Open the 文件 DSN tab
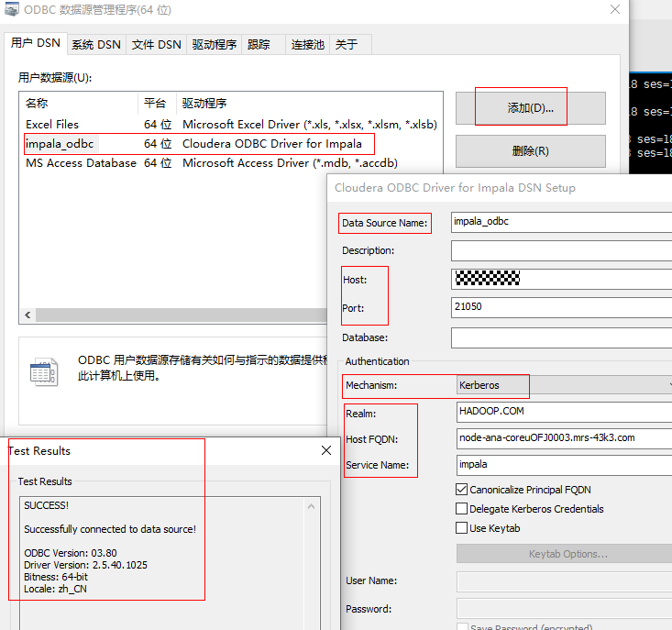Image resolution: width=672 pixels, height=630 pixels. tap(157, 44)
